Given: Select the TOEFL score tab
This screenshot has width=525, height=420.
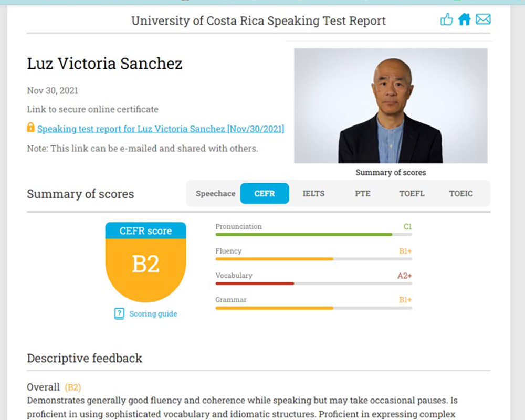Looking at the screenshot, I should click(x=412, y=194).
